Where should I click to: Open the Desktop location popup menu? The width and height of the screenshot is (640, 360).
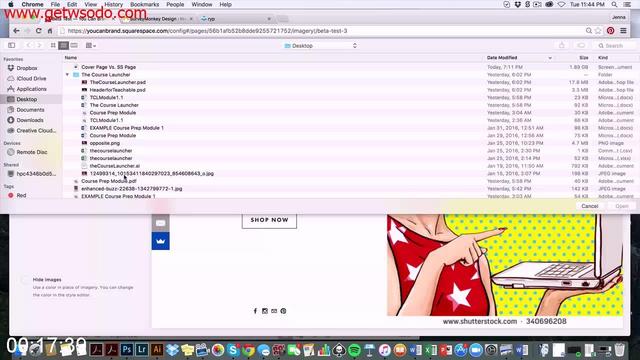[320, 46]
